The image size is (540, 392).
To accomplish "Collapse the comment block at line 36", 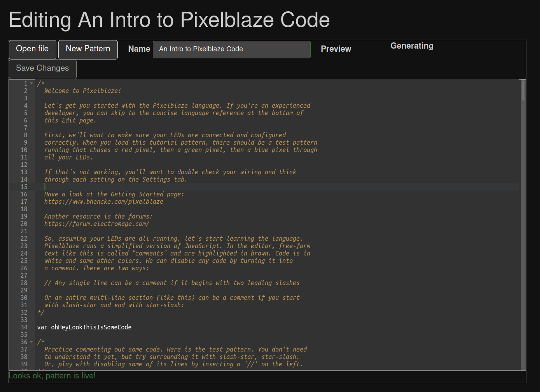I will (31, 342).
